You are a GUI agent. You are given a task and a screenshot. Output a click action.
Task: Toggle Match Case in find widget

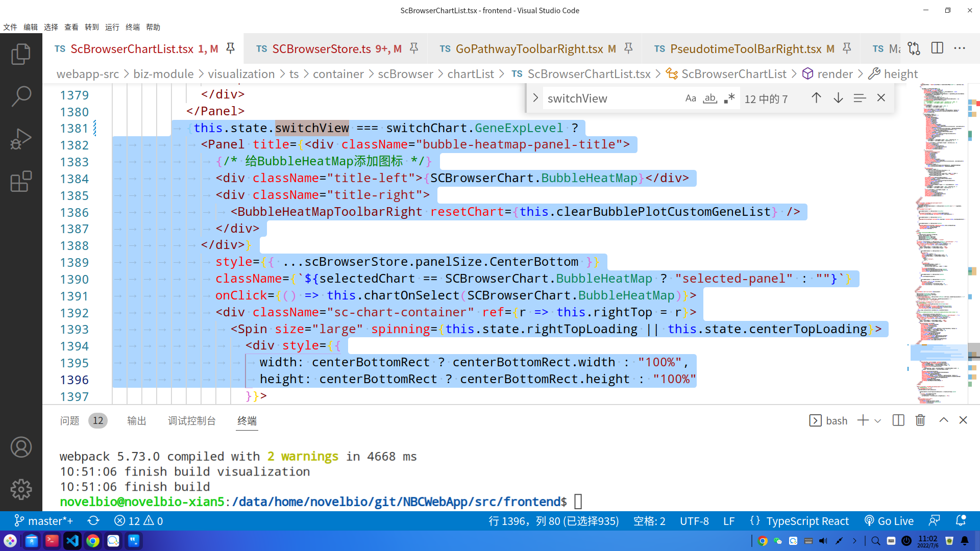tap(691, 98)
